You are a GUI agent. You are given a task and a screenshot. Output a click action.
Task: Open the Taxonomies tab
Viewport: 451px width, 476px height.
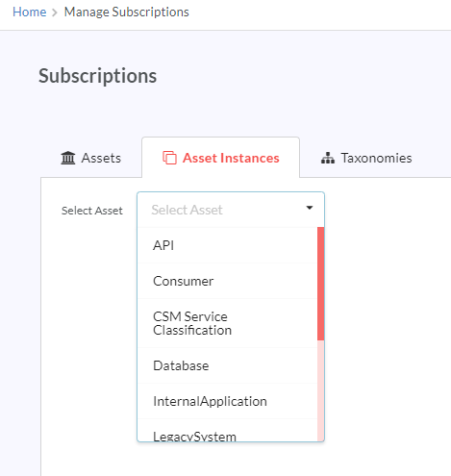point(366,158)
